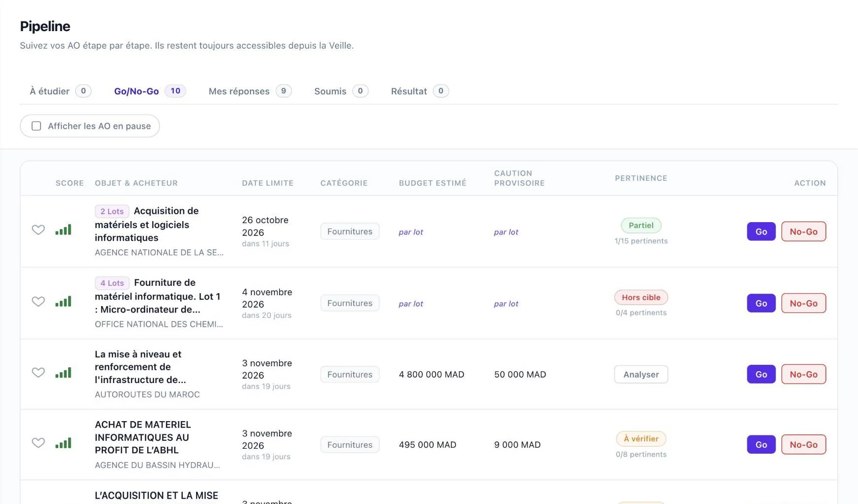858x504 pixels.
Task: Click No-Go for ACHAT DE MATERIEL INFORMATIQUES
Action: 804,444
